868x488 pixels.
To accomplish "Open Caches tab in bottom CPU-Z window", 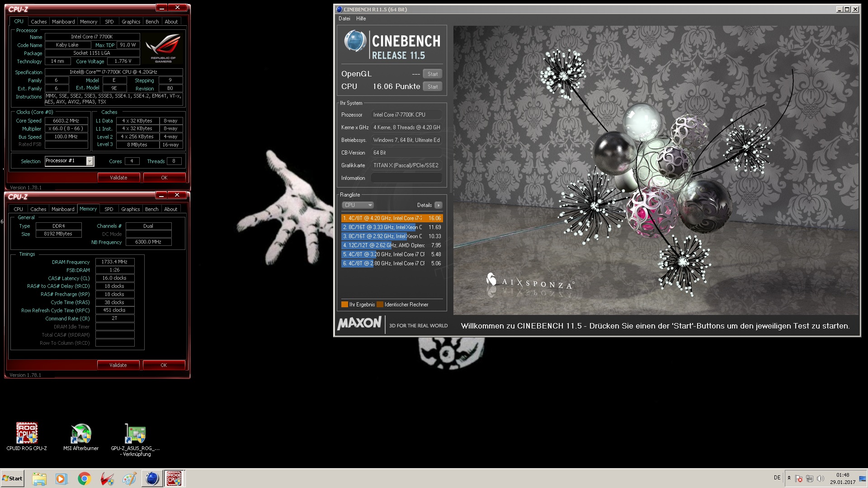I will [x=38, y=209].
